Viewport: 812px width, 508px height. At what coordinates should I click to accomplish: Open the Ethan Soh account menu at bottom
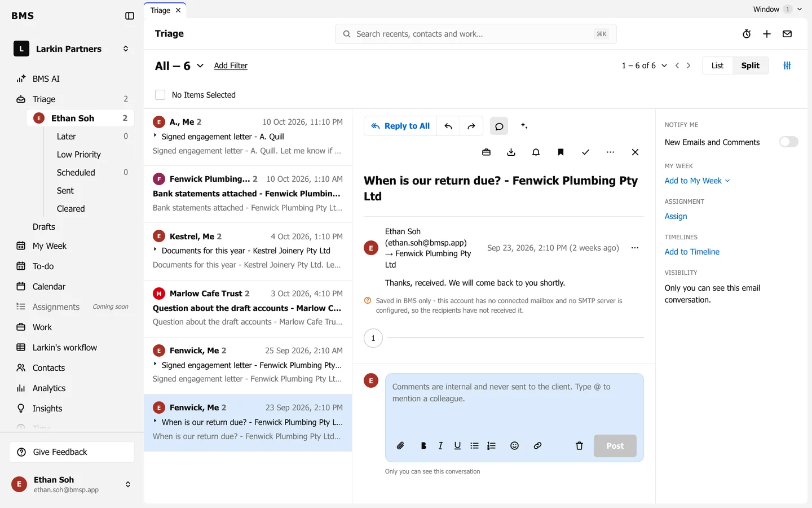[x=72, y=484]
